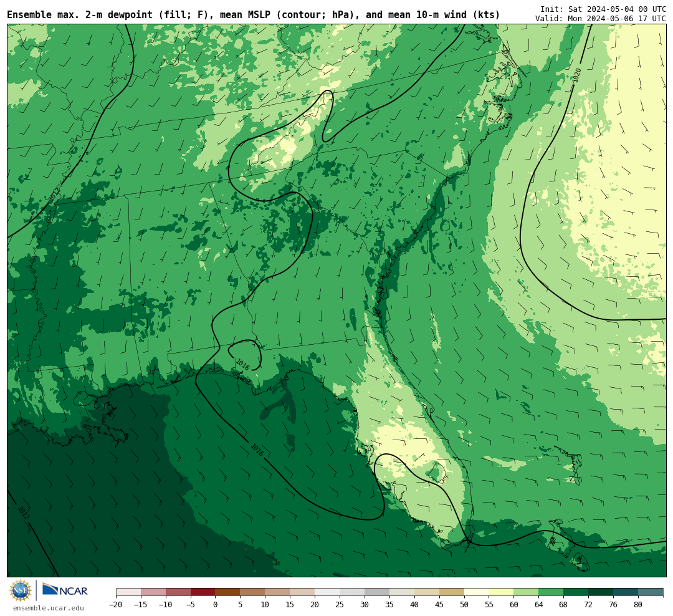Click the map title about ensemble max dewpoint
This screenshot has width=673, height=616.
(253, 14)
